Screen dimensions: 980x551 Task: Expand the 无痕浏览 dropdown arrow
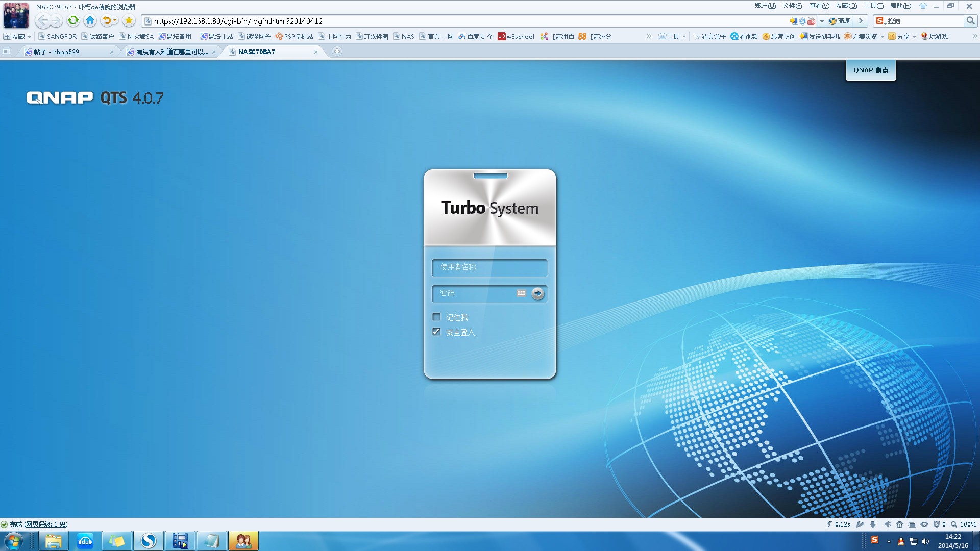click(882, 37)
